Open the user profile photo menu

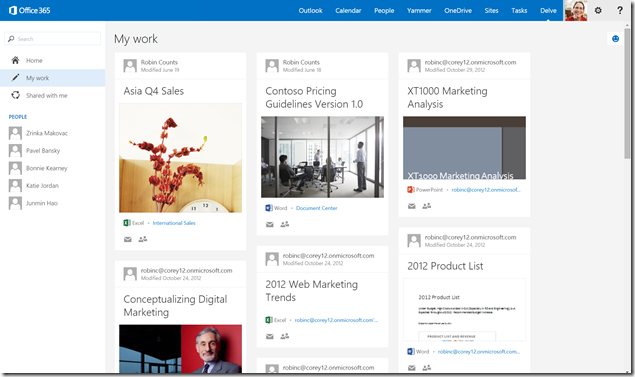[x=575, y=11]
